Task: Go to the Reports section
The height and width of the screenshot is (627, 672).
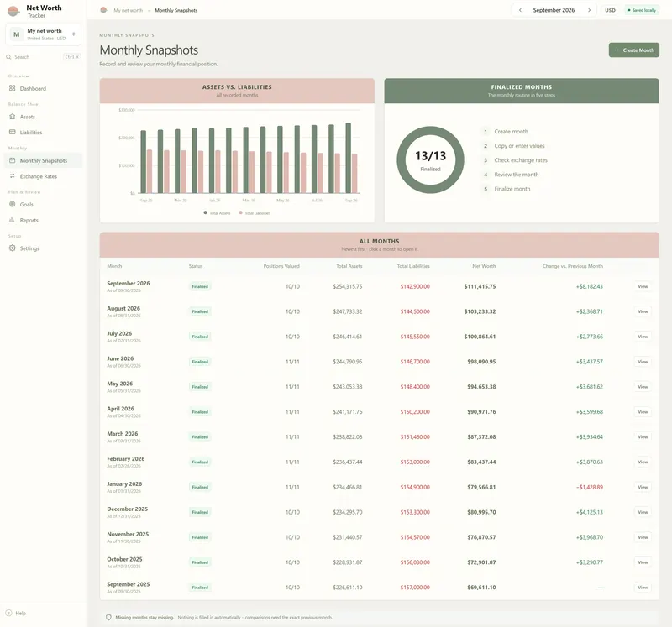Action: pos(44,220)
